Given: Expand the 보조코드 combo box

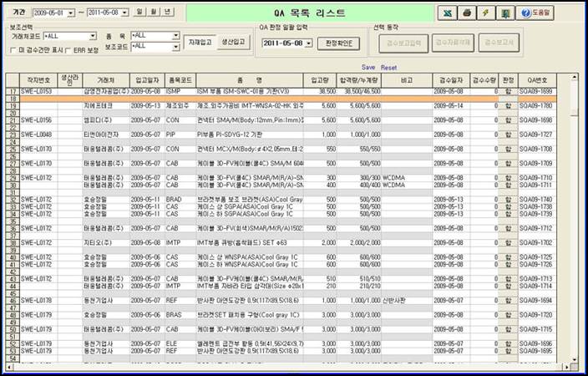Looking at the screenshot, I should [176, 47].
